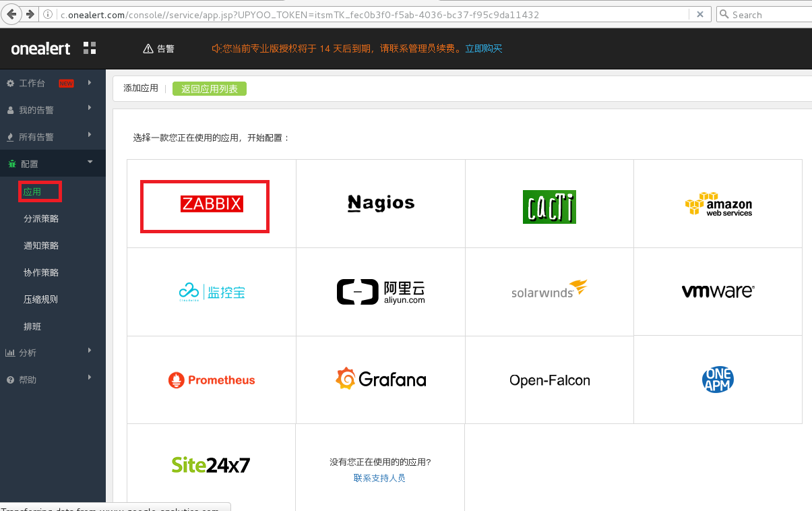This screenshot has width=812, height=511.
Task: Click the browser address bar URL
Action: click(299, 14)
